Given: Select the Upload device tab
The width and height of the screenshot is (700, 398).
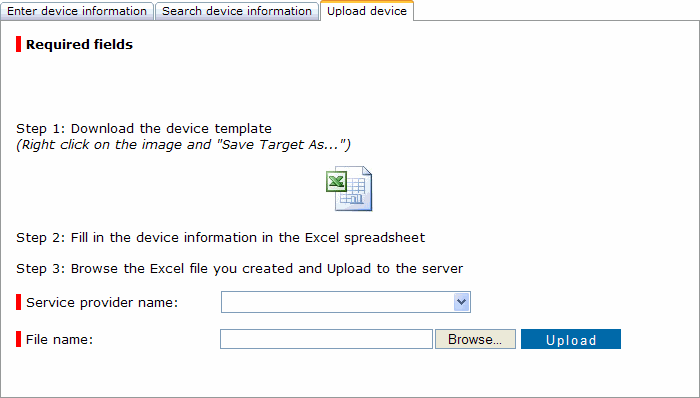Looking at the screenshot, I should pyautogui.click(x=367, y=11).
